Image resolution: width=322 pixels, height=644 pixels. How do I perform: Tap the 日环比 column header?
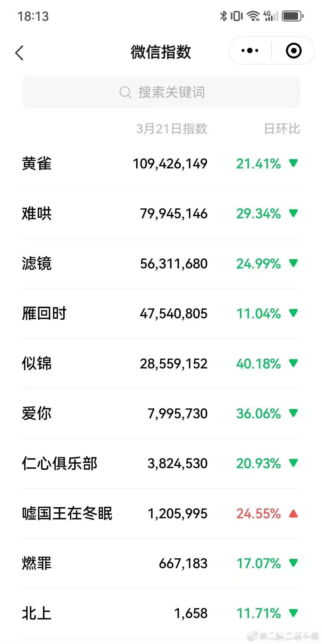click(x=282, y=129)
